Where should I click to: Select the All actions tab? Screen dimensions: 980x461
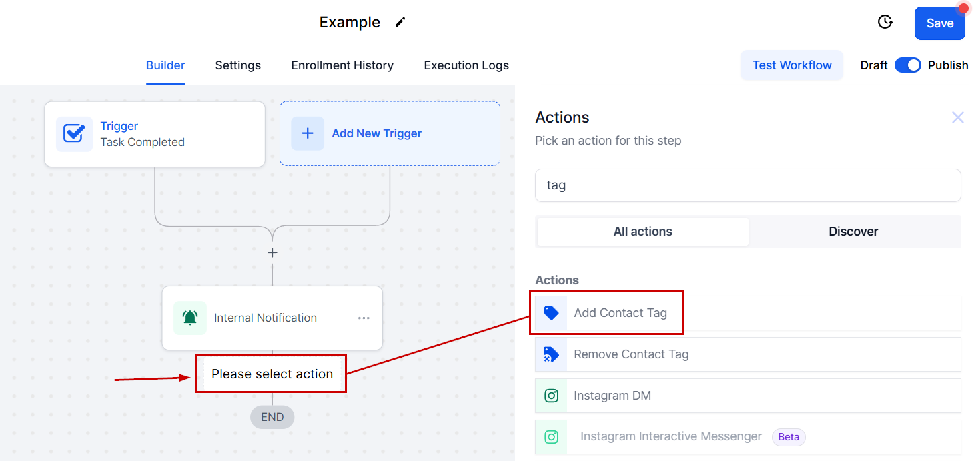point(642,232)
